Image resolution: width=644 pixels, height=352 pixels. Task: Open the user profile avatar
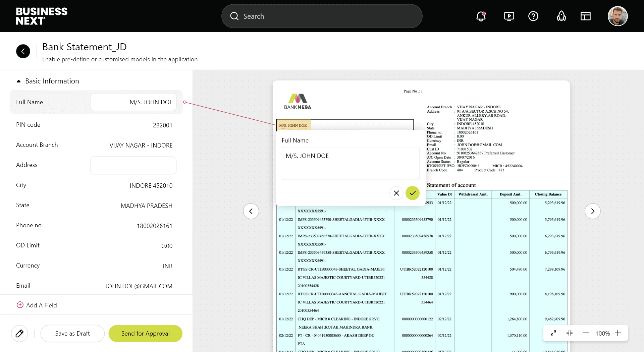618,16
